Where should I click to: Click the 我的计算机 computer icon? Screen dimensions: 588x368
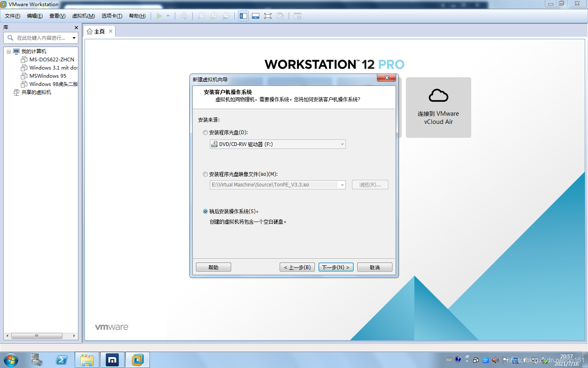coord(16,52)
